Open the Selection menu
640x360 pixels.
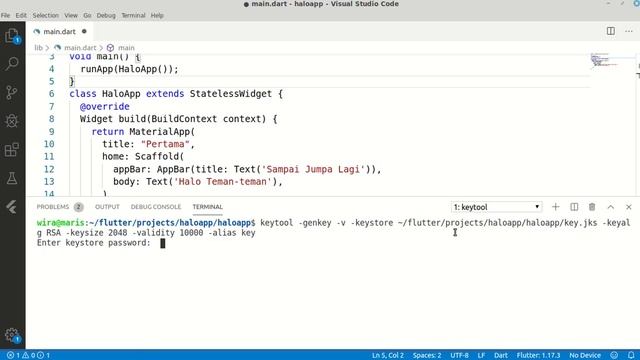(46, 15)
